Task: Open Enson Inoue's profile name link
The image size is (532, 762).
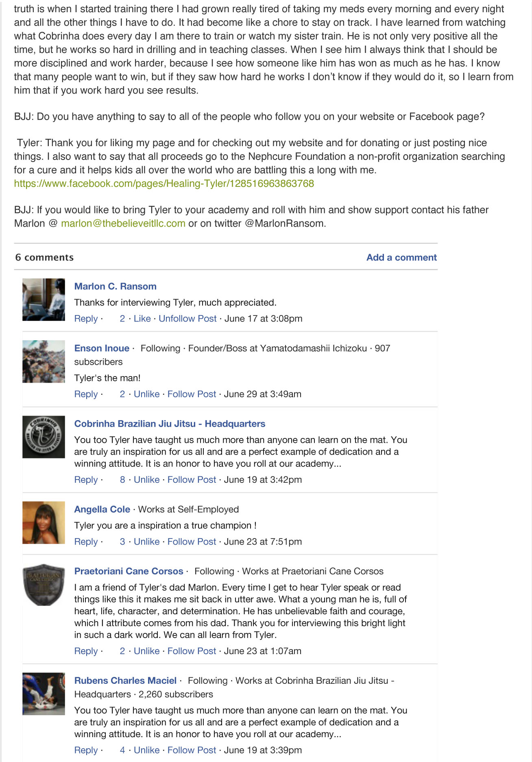Action: coord(102,348)
